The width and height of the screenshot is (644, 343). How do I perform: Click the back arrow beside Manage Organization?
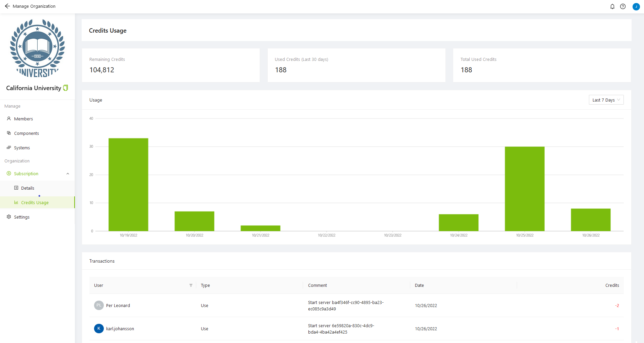point(7,6)
